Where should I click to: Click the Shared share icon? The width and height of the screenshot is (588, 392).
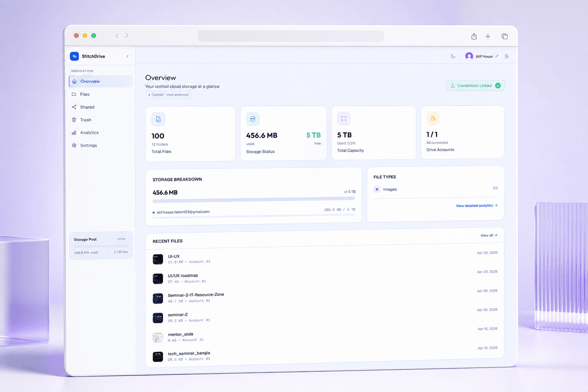tap(74, 107)
